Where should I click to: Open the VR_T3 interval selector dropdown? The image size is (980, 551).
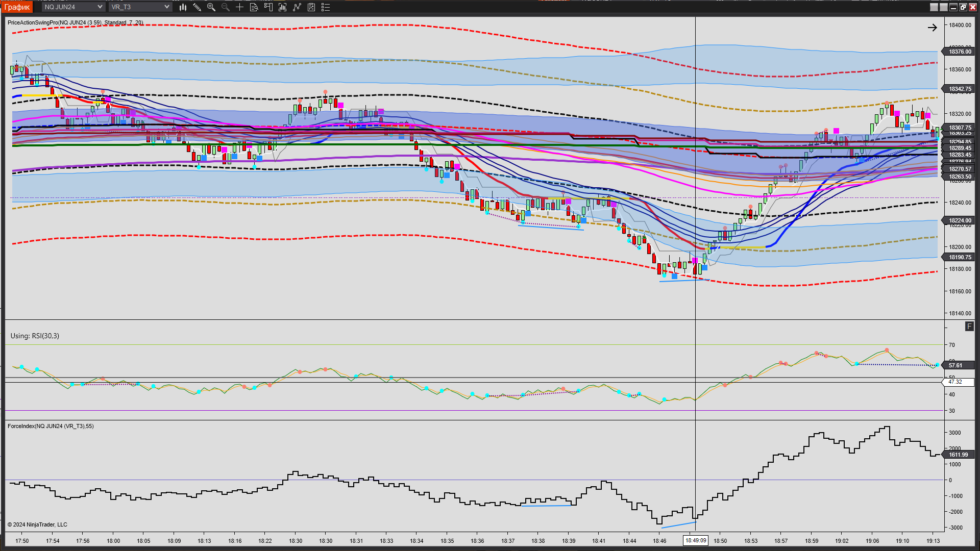[x=140, y=7]
